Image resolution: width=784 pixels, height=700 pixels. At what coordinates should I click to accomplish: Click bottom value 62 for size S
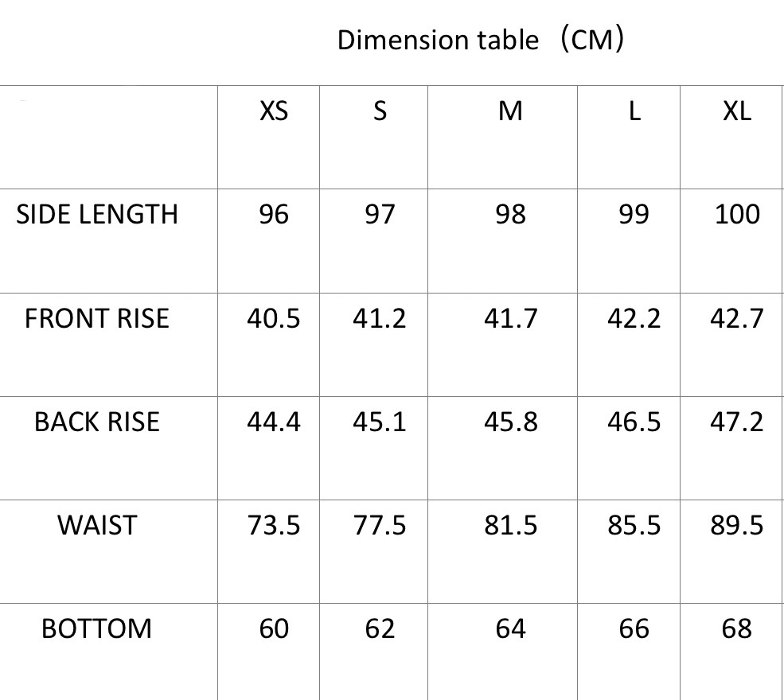[379, 628]
